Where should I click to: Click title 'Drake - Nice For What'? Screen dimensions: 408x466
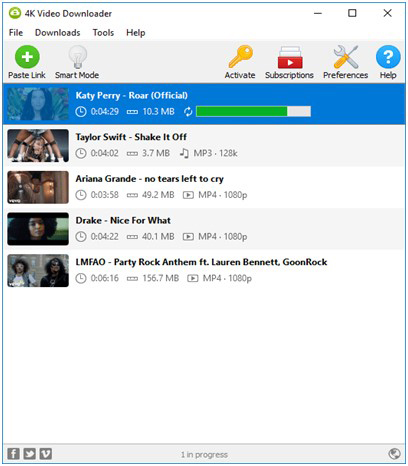click(x=123, y=220)
